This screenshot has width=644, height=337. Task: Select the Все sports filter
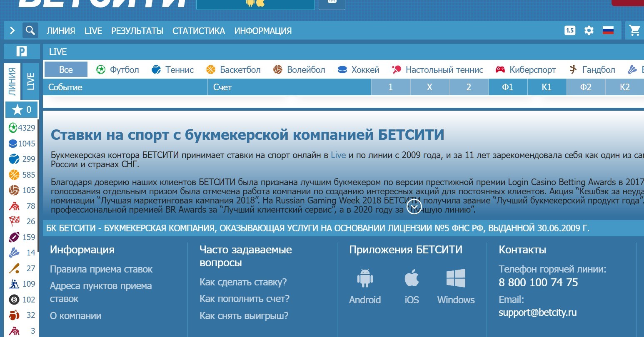66,69
